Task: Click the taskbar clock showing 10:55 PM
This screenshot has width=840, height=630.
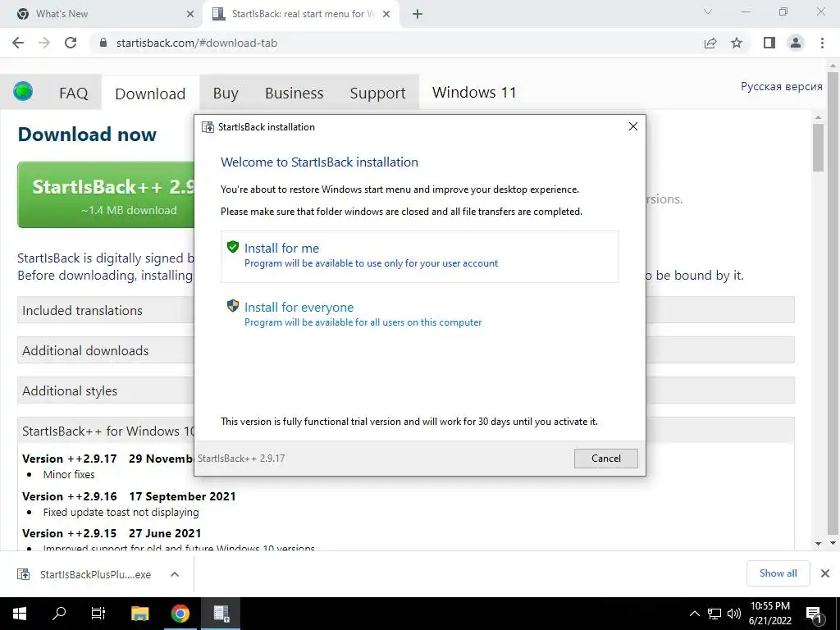Action: (x=769, y=614)
